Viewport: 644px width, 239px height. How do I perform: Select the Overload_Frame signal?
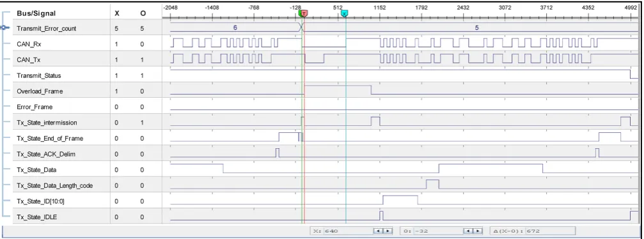tap(40, 91)
